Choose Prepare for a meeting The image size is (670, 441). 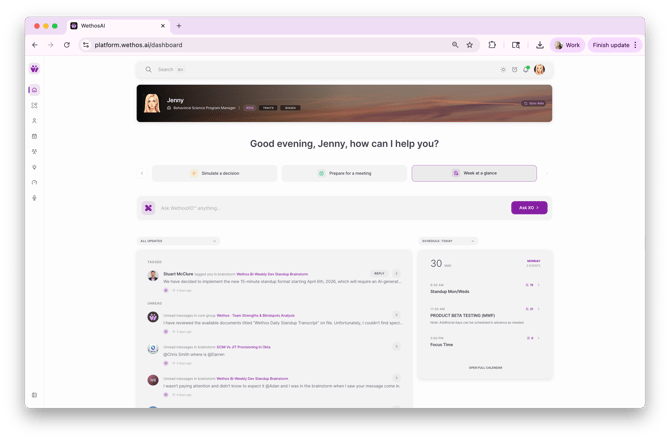[x=344, y=173]
